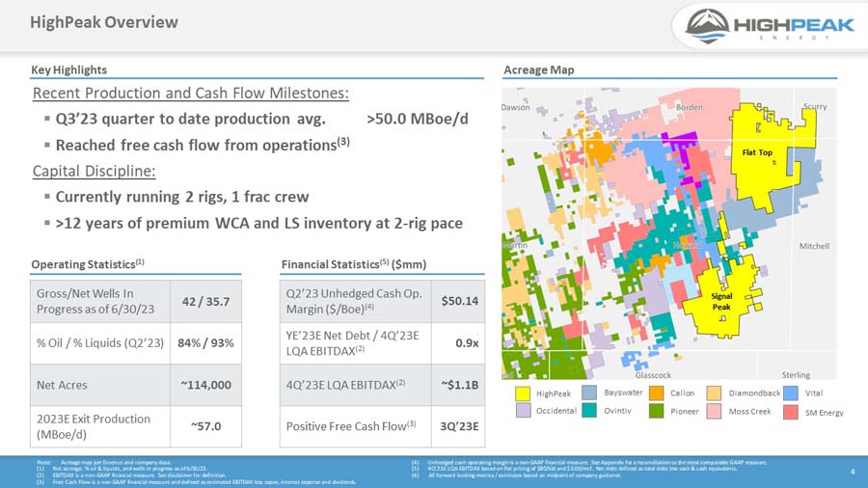Click the Dawson county label on map
Image resolution: width=868 pixels, height=488 pixels.
coord(515,107)
